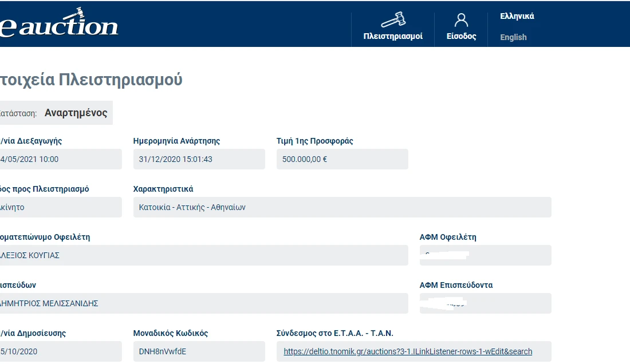Screen dimensions: 630x364
Task: Click the ΑΦΜ Οφειλέτη field
Action: pos(485,255)
